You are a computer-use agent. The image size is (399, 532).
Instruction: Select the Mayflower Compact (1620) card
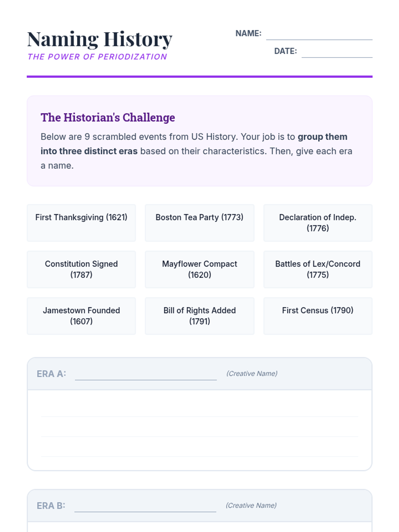pos(199,269)
